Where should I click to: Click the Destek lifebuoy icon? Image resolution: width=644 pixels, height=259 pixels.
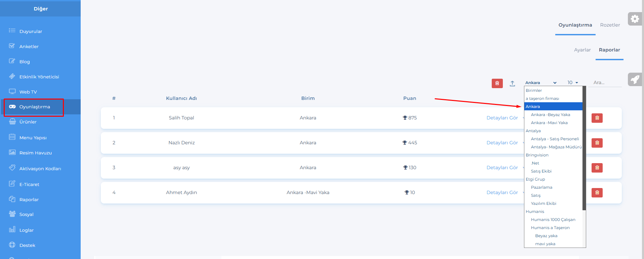(12, 245)
